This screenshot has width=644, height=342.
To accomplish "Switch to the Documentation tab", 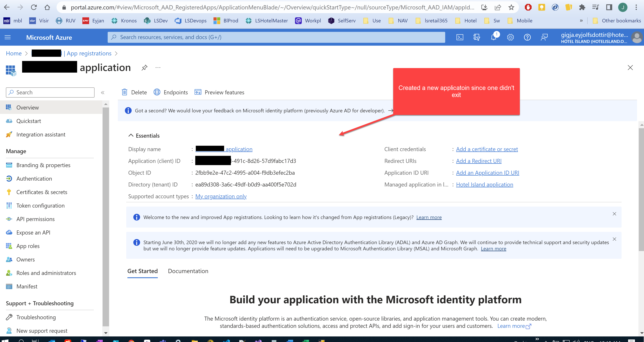I will (x=188, y=271).
